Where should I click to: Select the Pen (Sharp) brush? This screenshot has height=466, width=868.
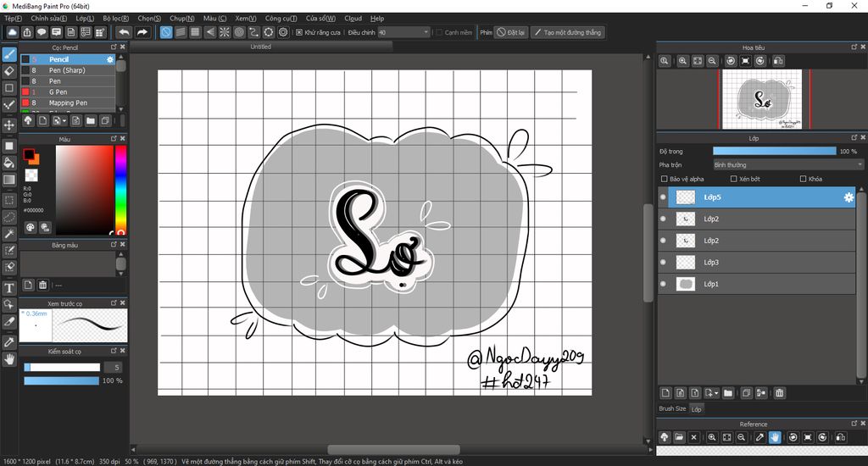(x=68, y=70)
